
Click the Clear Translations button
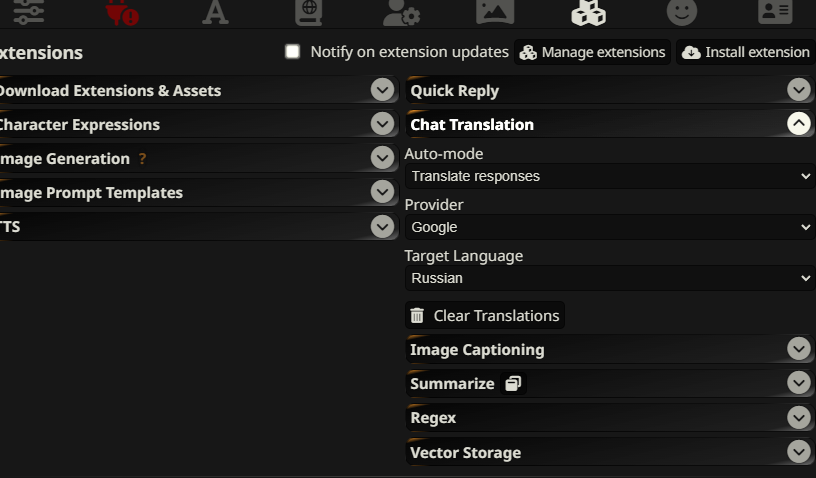coord(485,316)
